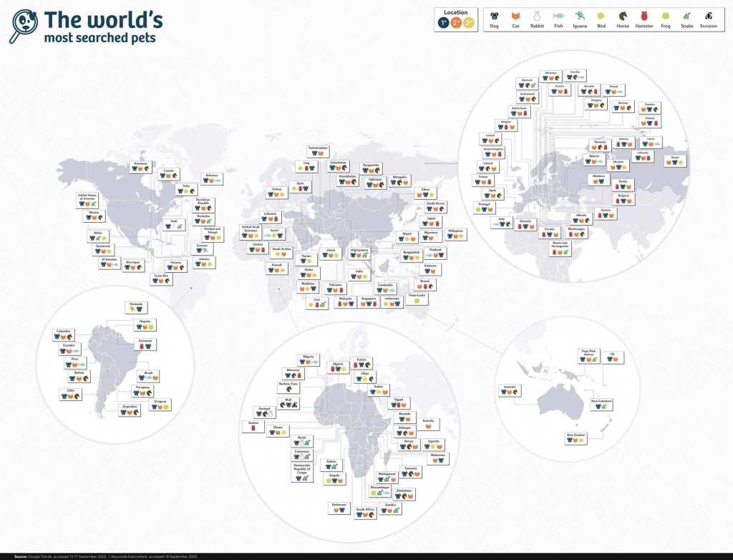This screenshot has height=560, width=733.
Task: Select the orange 2nd place circle
Action: pyautogui.click(x=457, y=23)
